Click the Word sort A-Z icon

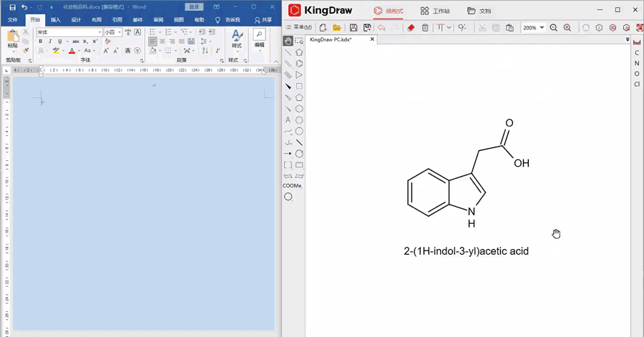click(x=205, y=51)
